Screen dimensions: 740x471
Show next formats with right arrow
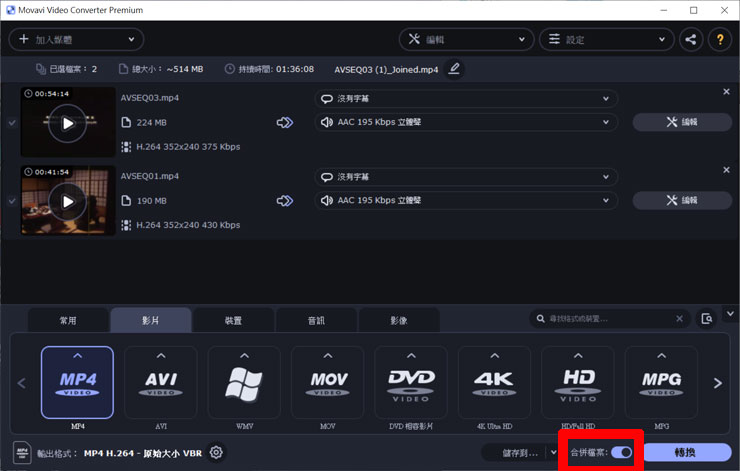pyautogui.click(x=717, y=383)
